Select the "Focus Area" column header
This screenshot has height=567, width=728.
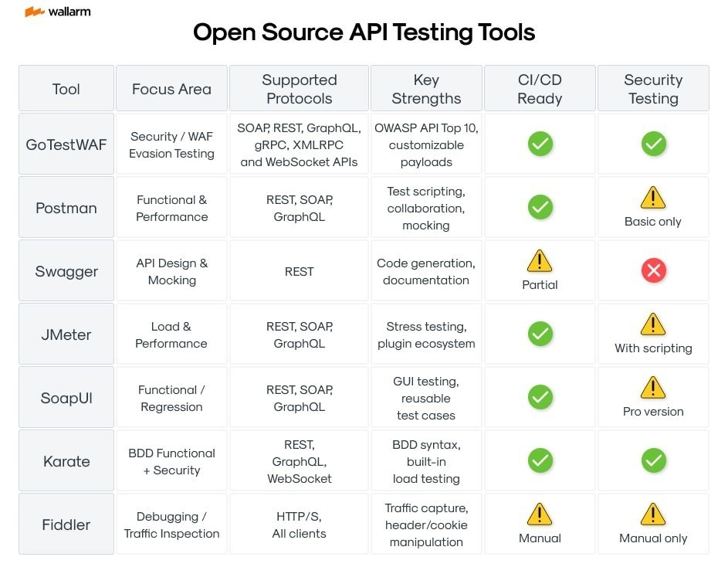pyautogui.click(x=172, y=88)
